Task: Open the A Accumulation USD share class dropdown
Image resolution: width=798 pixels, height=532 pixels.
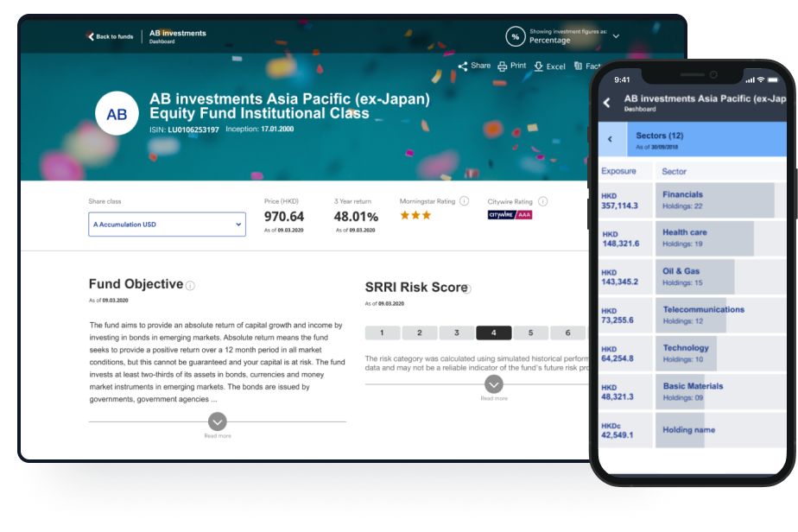Action: pos(167,225)
